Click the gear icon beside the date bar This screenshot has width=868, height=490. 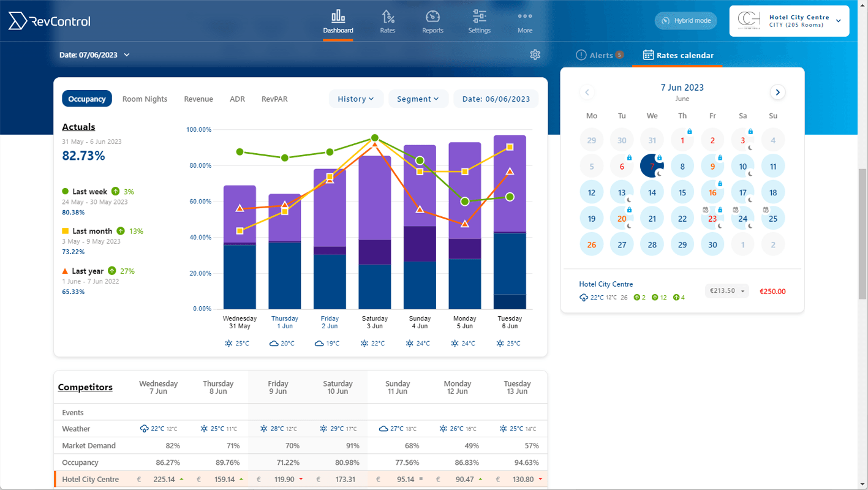535,55
